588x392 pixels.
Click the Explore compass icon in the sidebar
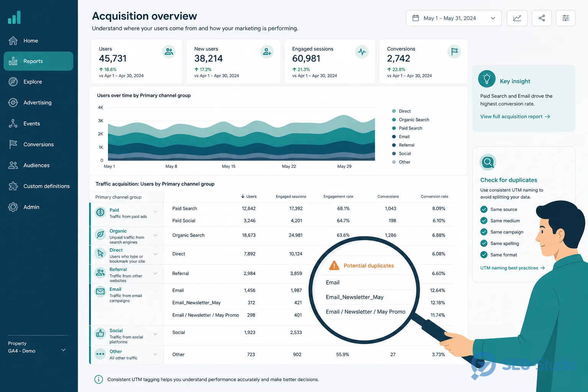coord(13,82)
